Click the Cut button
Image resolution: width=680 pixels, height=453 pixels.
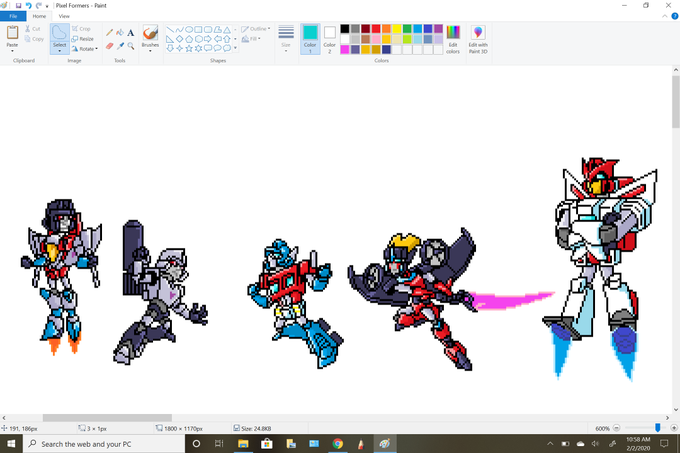(x=33, y=29)
